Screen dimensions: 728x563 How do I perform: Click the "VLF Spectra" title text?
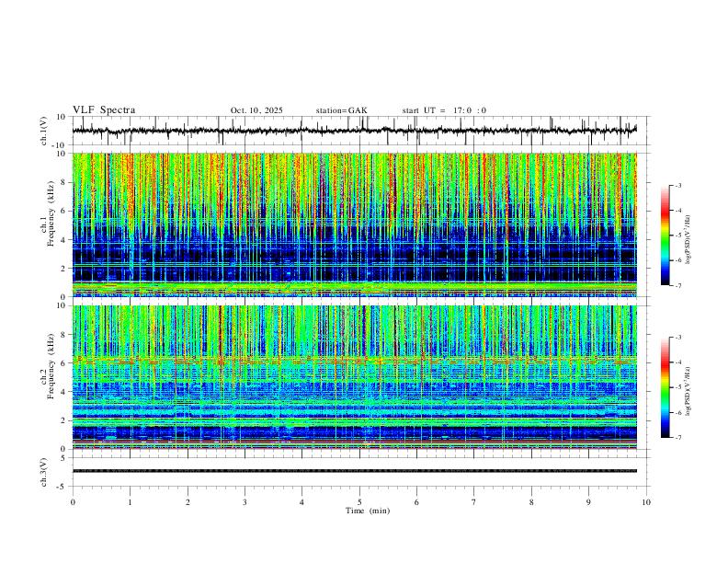pyautogui.click(x=104, y=110)
